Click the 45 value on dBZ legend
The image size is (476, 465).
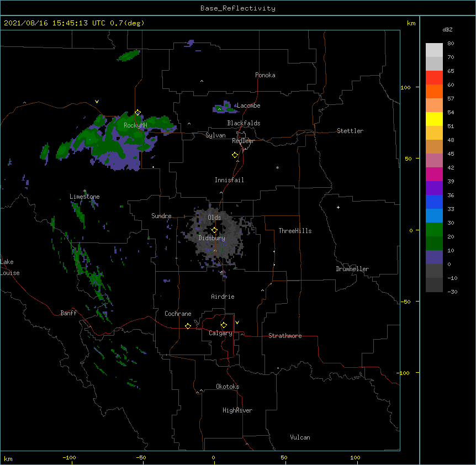(x=451, y=154)
